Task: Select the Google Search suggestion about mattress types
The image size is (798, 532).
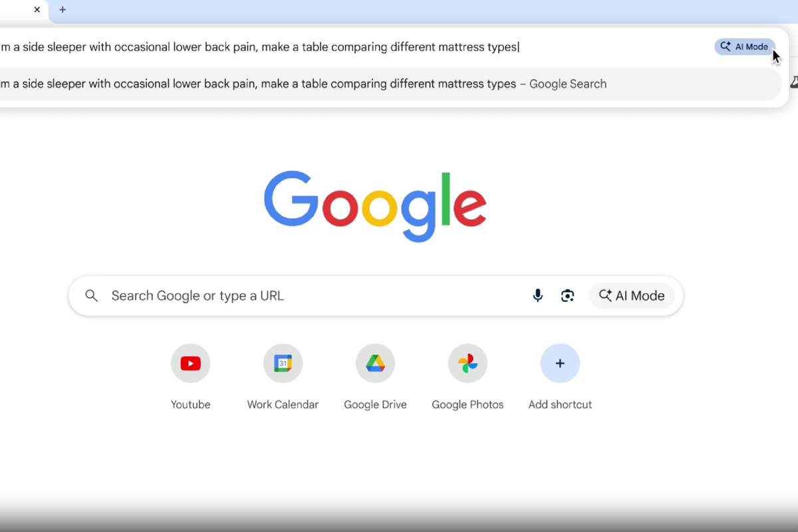Action: pos(391,84)
